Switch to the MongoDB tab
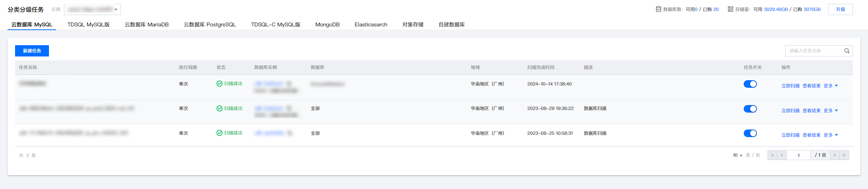Screen dimensions: 868x189 [x=327, y=24]
